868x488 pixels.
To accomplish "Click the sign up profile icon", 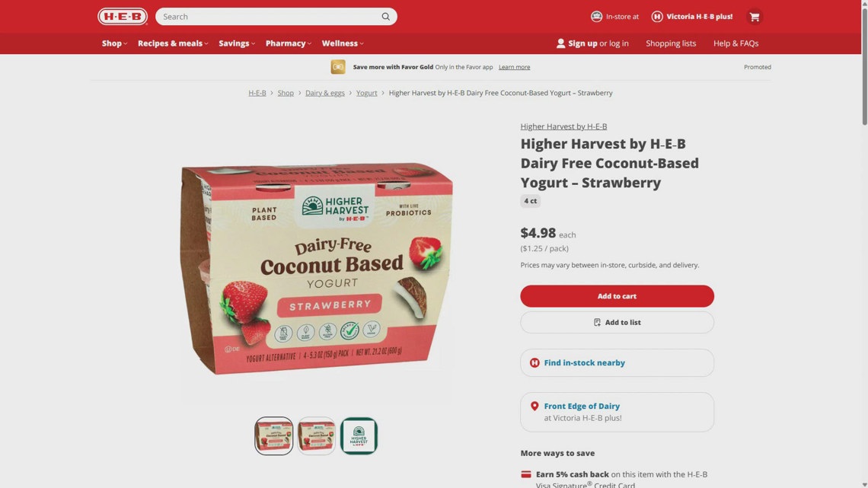I will 560,43.
